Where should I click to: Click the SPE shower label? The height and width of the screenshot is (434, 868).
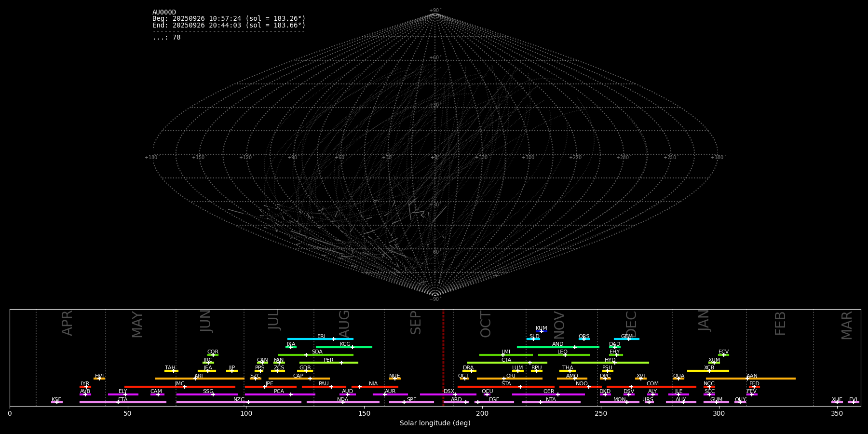tap(411, 400)
